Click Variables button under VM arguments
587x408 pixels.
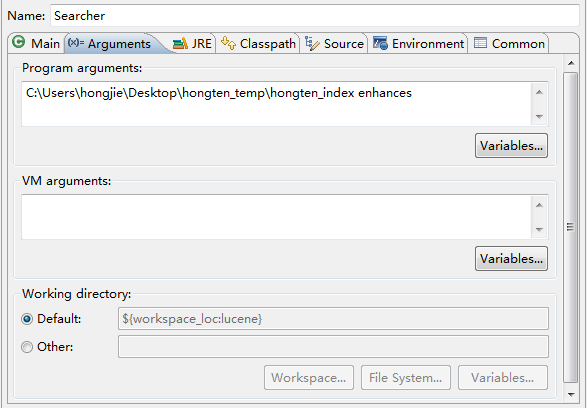(x=511, y=259)
